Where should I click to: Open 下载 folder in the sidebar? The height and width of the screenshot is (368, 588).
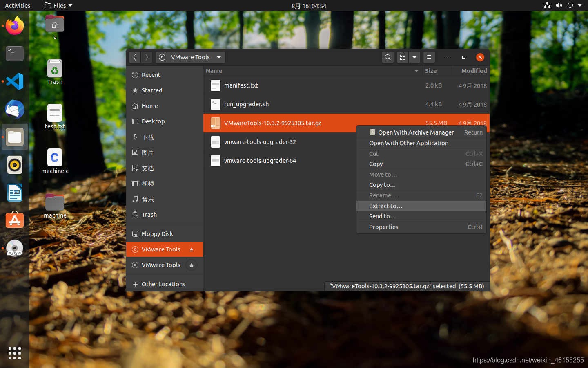[x=165, y=137]
